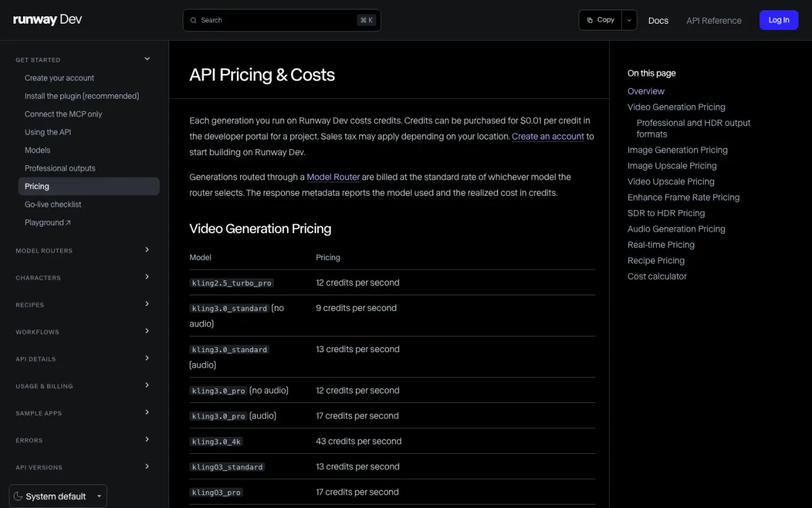The width and height of the screenshot is (812, 508).
Task: Expand the Recipes section
Action: coord(148,304)
